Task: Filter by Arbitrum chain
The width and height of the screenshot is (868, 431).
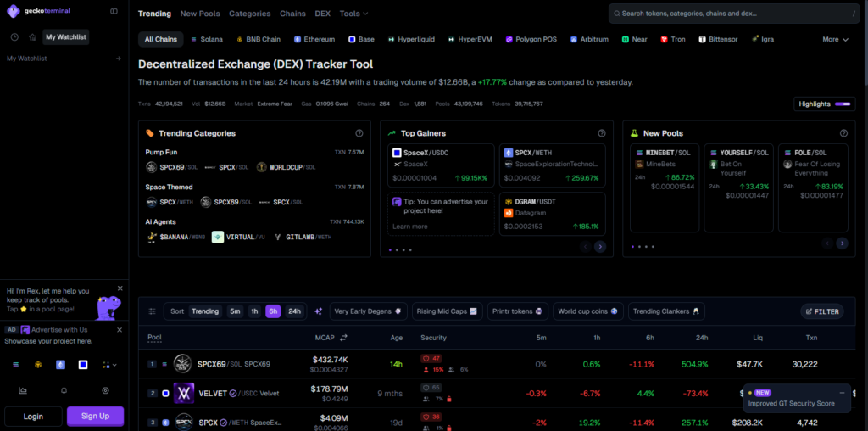Action: point(590,39)
